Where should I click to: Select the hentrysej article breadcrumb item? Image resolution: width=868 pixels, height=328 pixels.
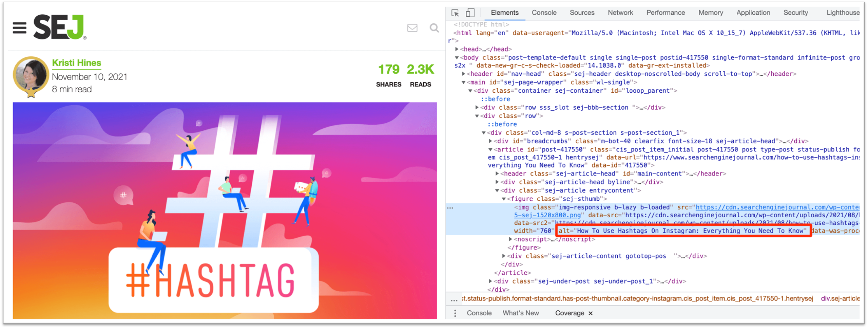click(x=637, y=299)
